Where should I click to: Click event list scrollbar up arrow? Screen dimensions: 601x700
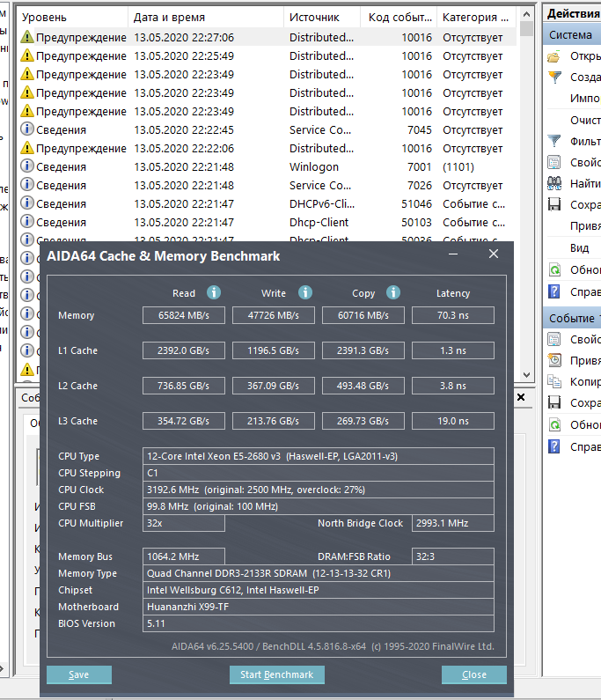[x=526, y=14]
